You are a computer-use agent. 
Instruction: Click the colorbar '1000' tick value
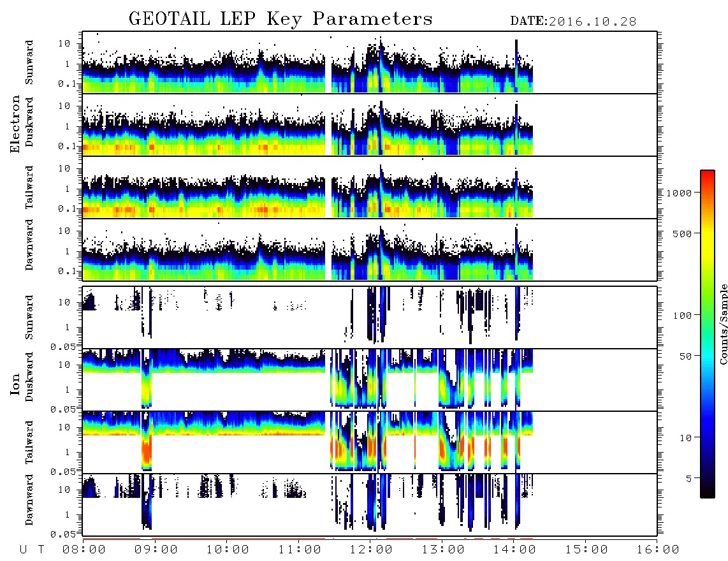679,193
